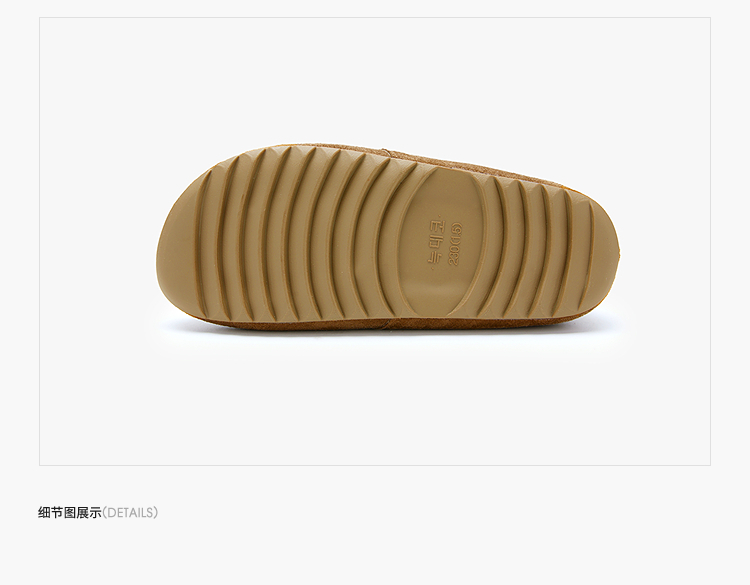Click the smooth oval panel on the sole
The image size is (750, 585).
click(x=442, y=242)
